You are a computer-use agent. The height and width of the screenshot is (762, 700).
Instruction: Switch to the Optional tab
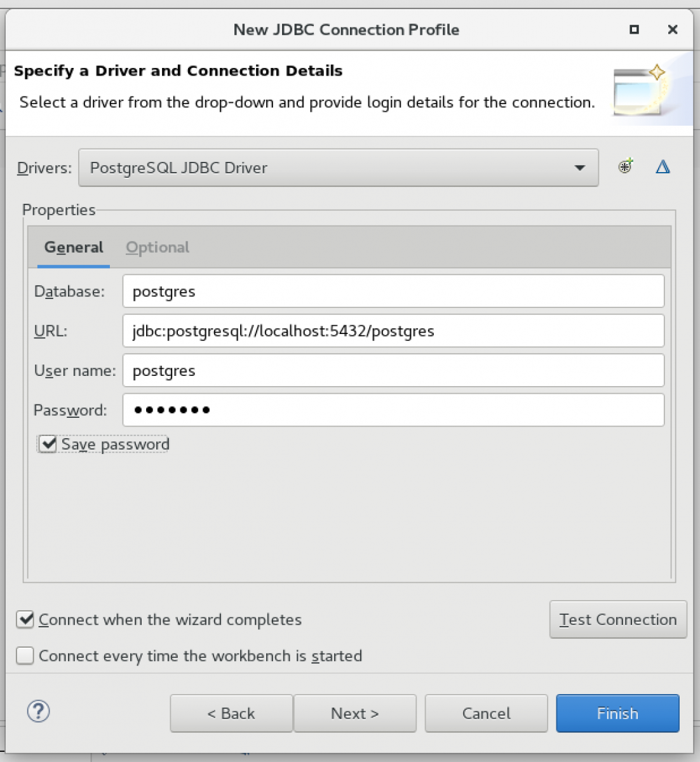157,247
